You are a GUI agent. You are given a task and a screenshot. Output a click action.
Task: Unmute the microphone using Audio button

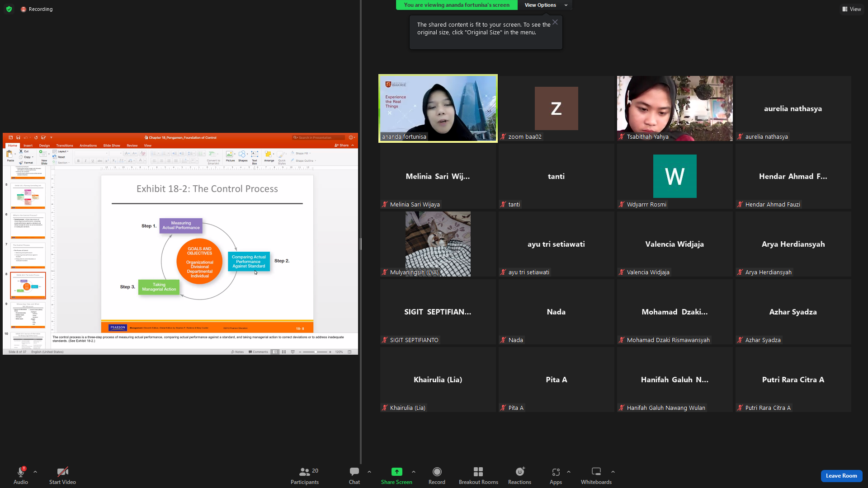pyautogui.click(x=21, y=475)
